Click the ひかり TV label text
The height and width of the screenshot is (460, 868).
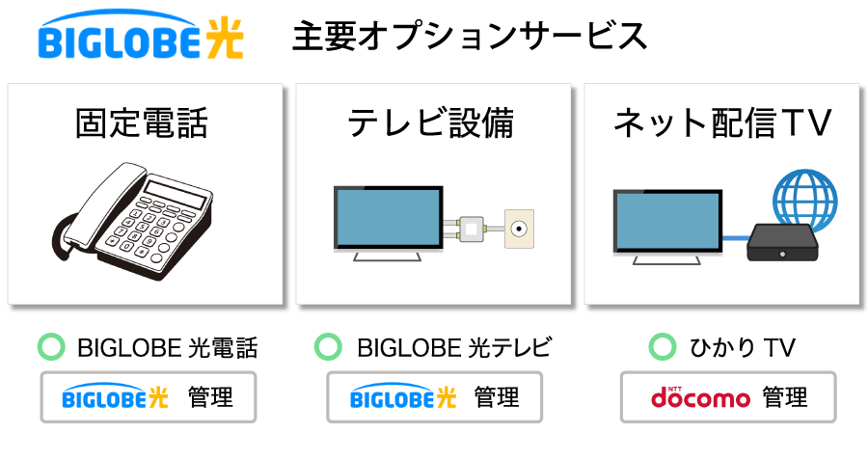[x=742, y=347]
